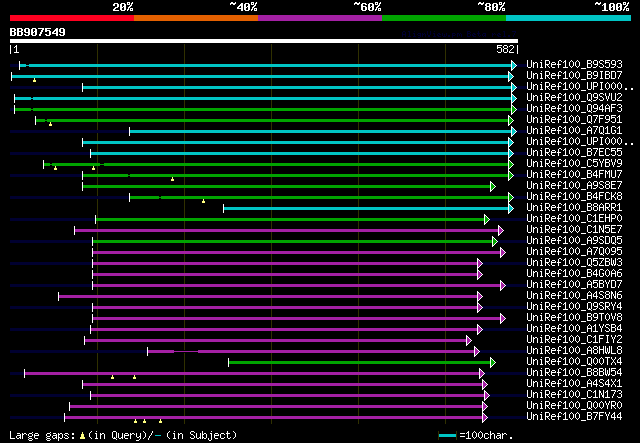Click the UniRef100_C1EHP0 label
The width and height of the screenshot is (640, 443).
coord(574,219)
